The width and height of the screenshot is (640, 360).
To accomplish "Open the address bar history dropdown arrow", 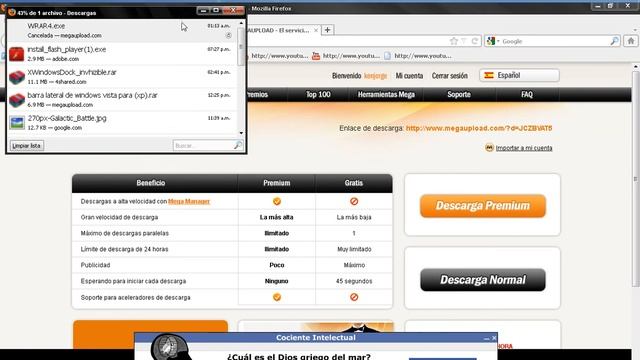I will point(464,41).
